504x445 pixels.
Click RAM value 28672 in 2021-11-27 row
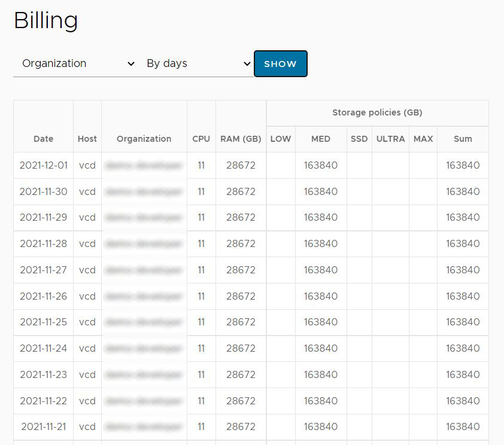tap(241, 270)
